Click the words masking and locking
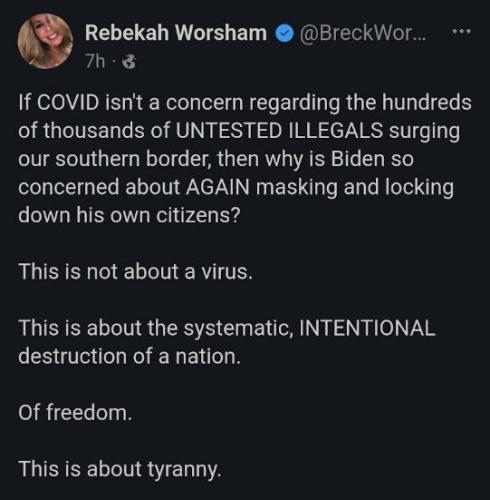This screenshot has height=500, width=490. pos(355,187)
